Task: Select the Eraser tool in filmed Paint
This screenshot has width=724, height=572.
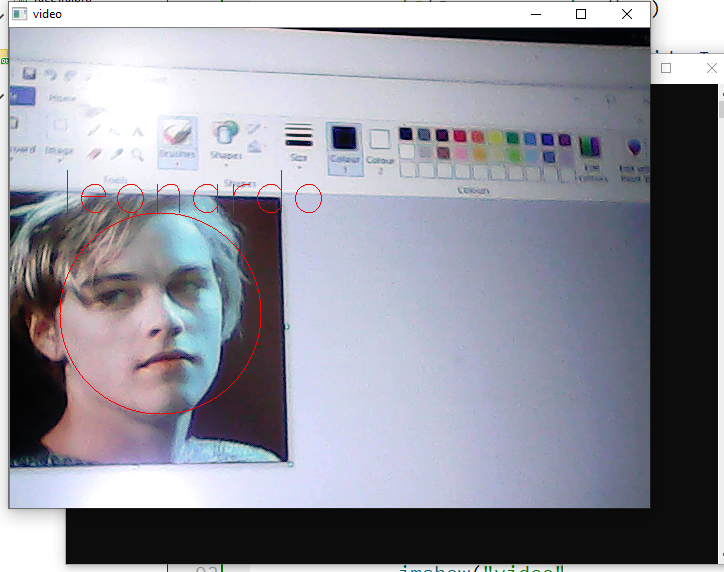Action: (x=94, y=153)
